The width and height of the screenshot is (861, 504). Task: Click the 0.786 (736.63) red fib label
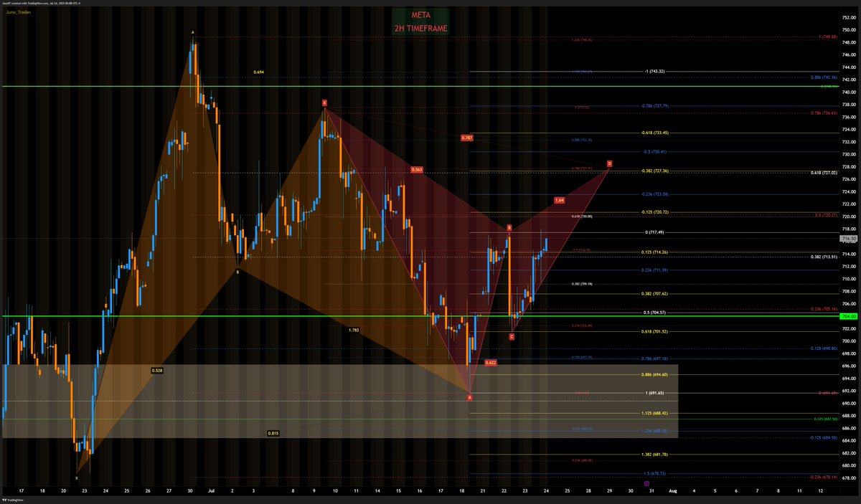pyautogui.click(x=824, y=113)
